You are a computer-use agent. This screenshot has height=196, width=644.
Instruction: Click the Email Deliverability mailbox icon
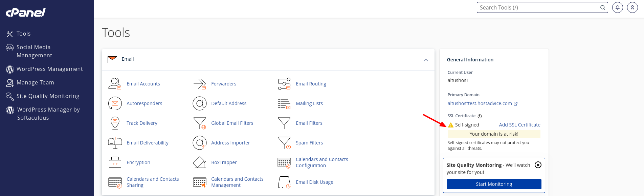point(115,143)
